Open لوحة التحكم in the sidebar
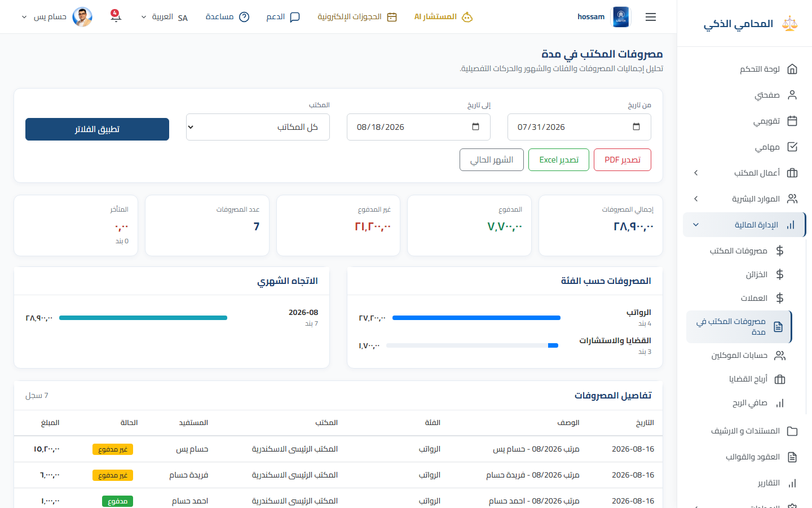812x508 pixels. [760, 69]
